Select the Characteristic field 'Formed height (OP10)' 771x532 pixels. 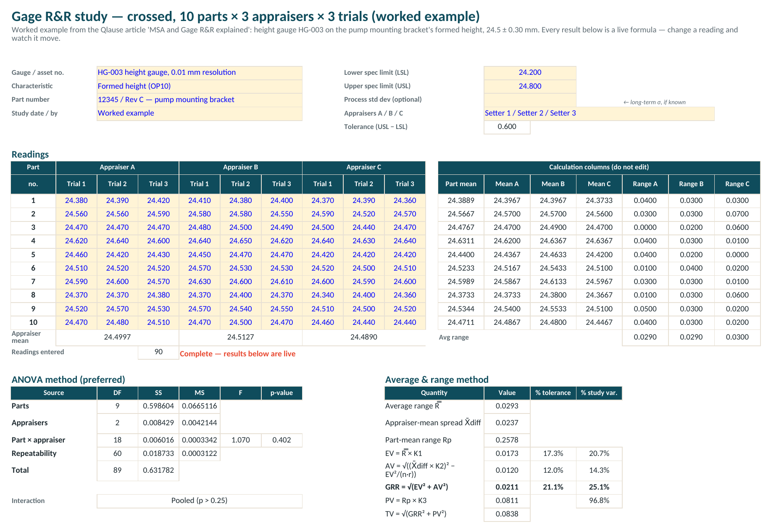tap(200, 86)
